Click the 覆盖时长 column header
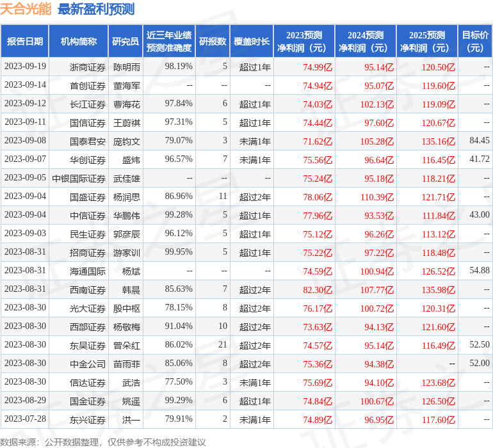The width and height of the screenshot is (493, 448). coord(252,41)
